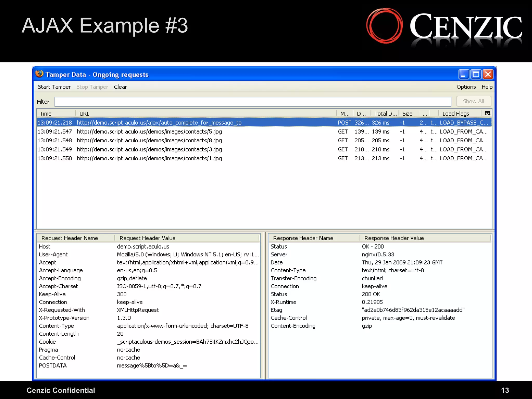Select the Content-Encoding response header row
532x399 pixels.
pos(380,326)
